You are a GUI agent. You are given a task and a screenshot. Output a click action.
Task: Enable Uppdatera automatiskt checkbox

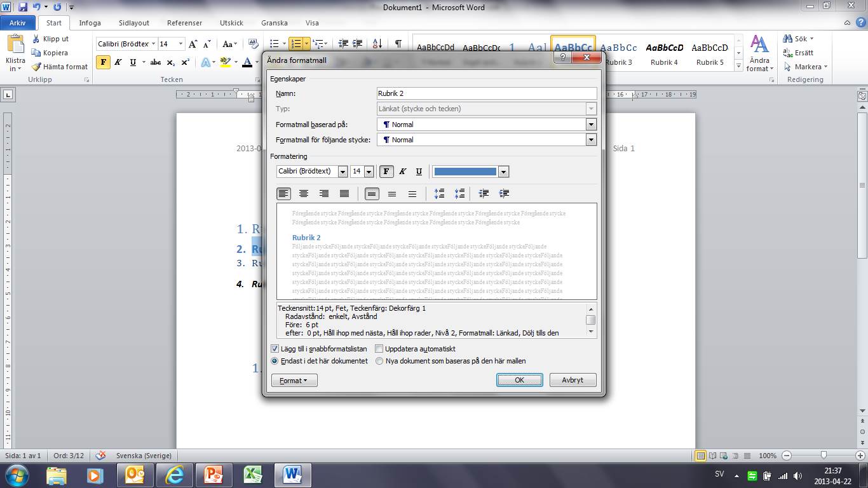click(x=379, y=349)
